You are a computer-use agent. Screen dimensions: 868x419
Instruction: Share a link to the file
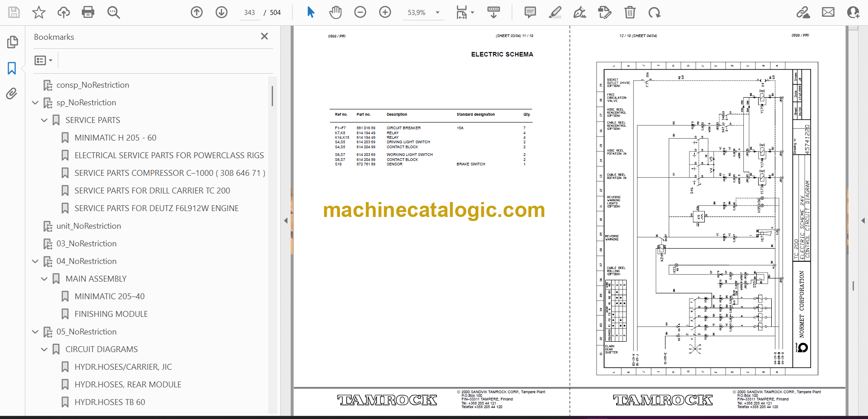coord(803,12)
